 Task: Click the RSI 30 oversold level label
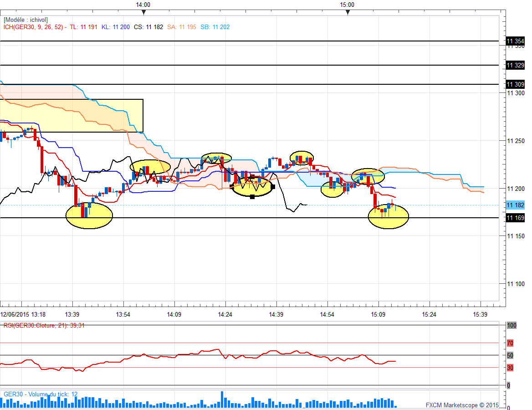pos(510,368)
